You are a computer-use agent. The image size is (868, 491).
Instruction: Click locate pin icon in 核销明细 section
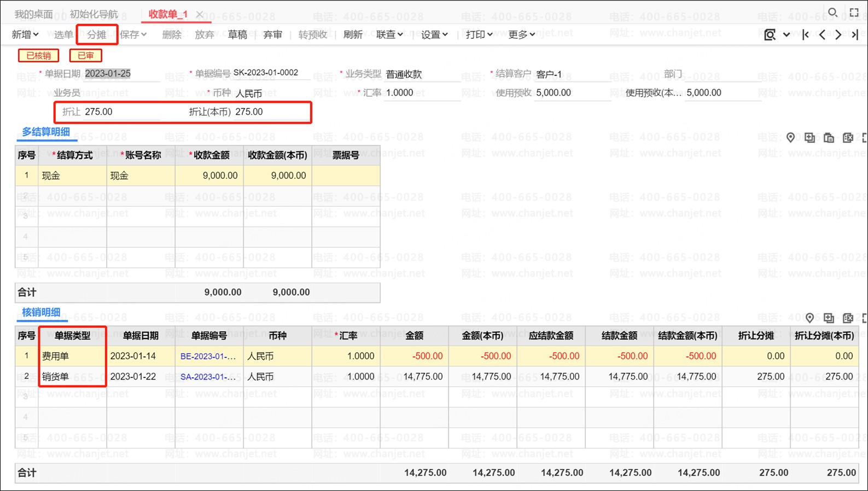809,318
